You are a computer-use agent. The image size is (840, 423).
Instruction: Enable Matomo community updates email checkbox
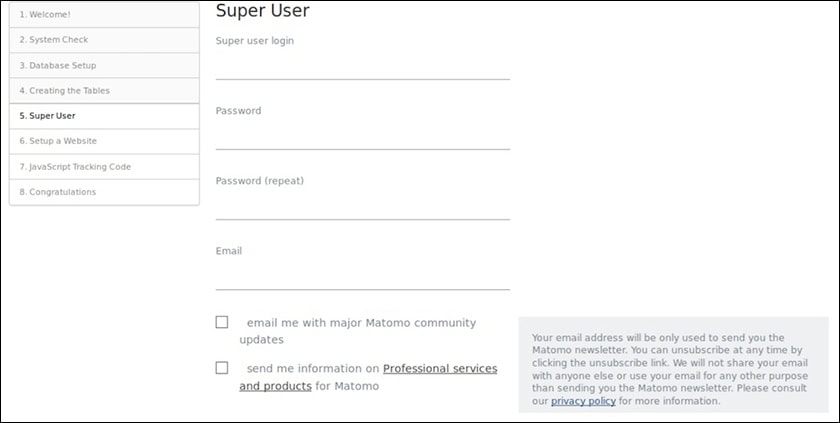coord(222,322)
